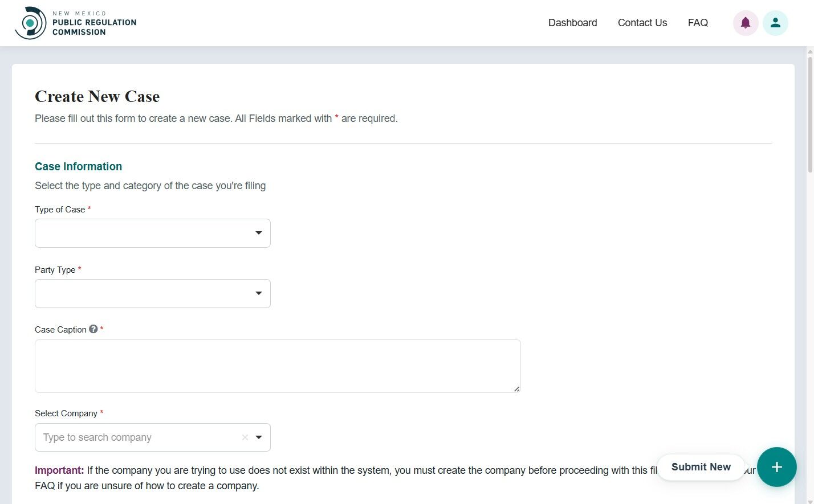Viewport: 814px width, 504px height.
Task: Click the PRC Commission logo
Action: (x=75, y=23)
